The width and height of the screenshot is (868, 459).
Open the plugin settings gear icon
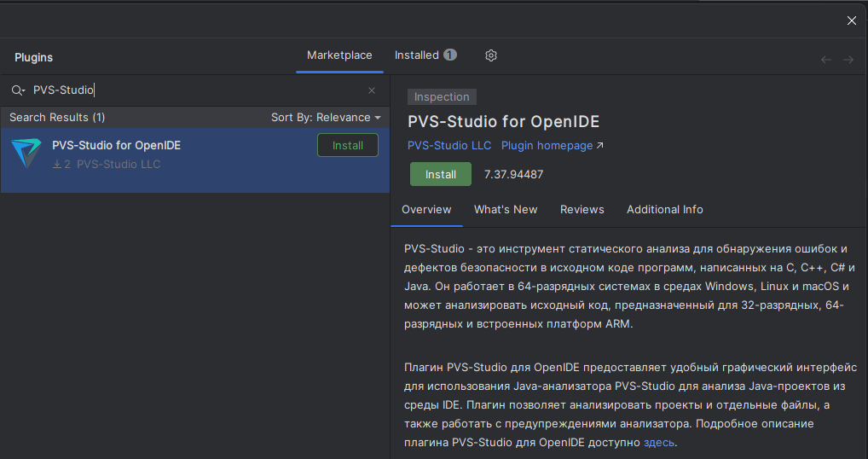[x=491, y=55]
